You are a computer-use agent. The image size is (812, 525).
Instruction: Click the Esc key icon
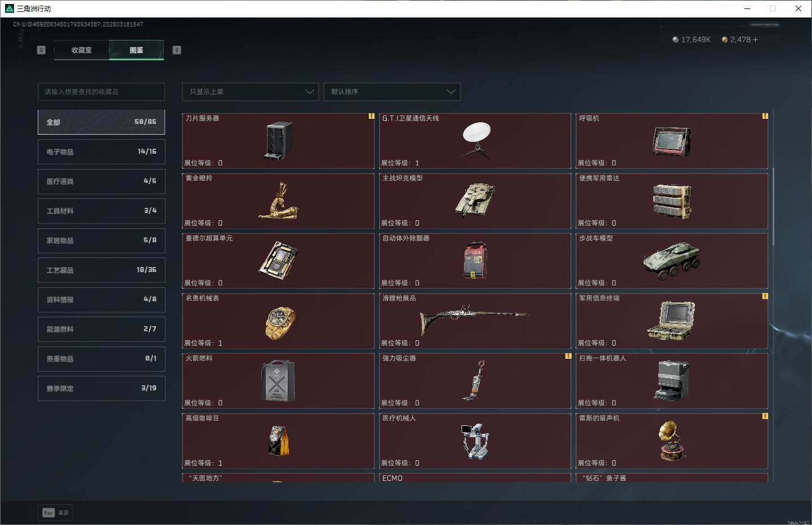tap(48, 513)
